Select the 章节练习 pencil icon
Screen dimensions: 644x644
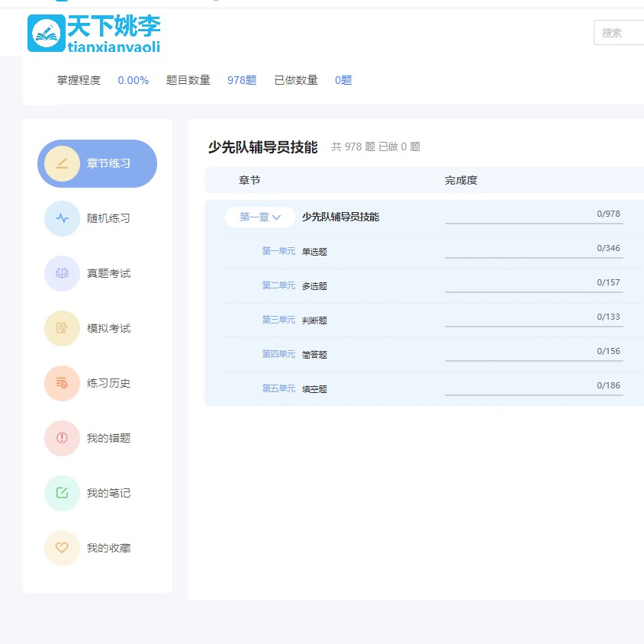62,163
